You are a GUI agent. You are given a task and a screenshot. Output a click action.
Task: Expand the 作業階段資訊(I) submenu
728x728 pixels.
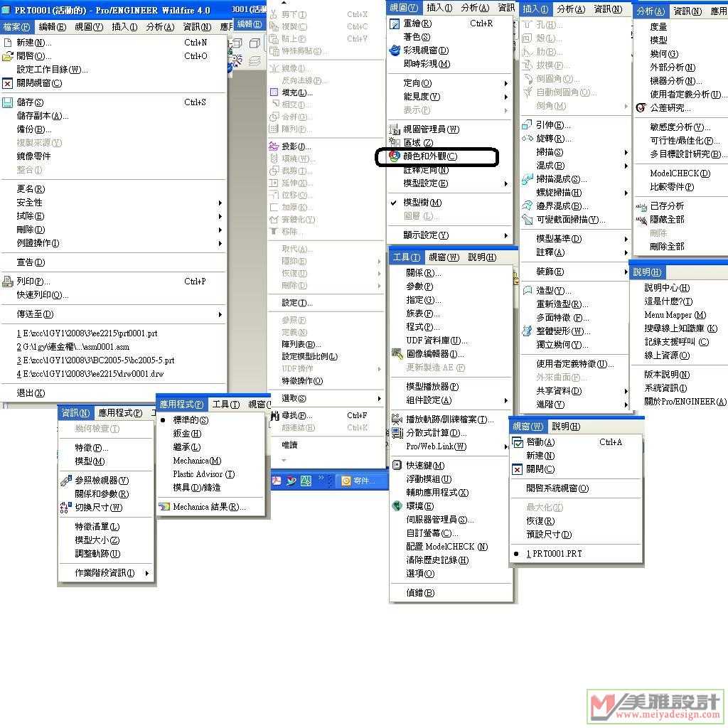click(x=106, y=574)
